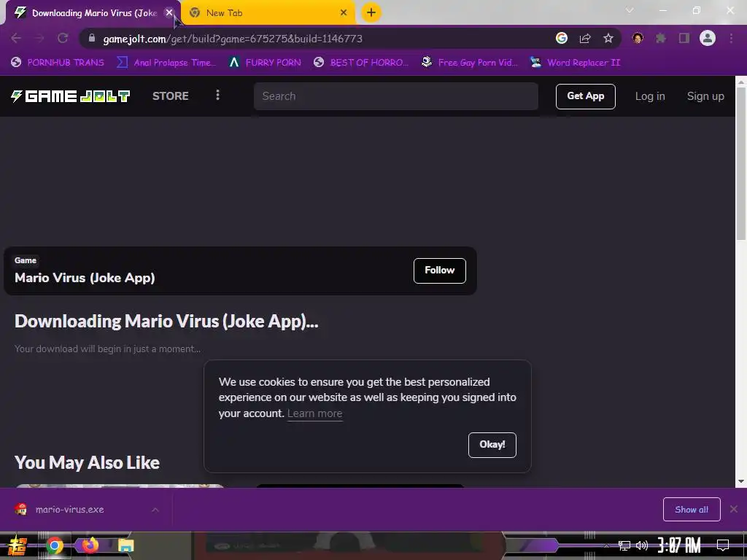Click the browser forward arrow
The width and height of the screenshot is (747, 560).
39,39
